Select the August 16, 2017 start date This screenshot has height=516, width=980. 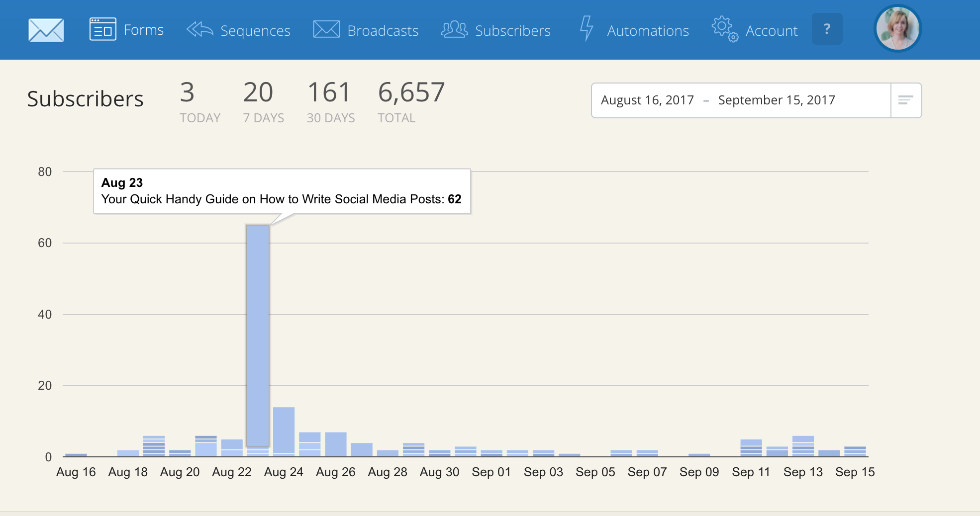point(647,100)
